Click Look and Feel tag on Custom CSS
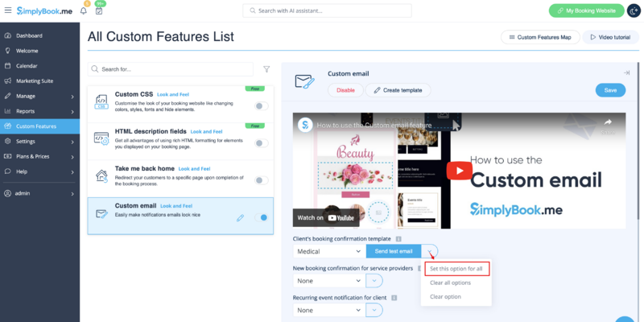 click(173, 94)
